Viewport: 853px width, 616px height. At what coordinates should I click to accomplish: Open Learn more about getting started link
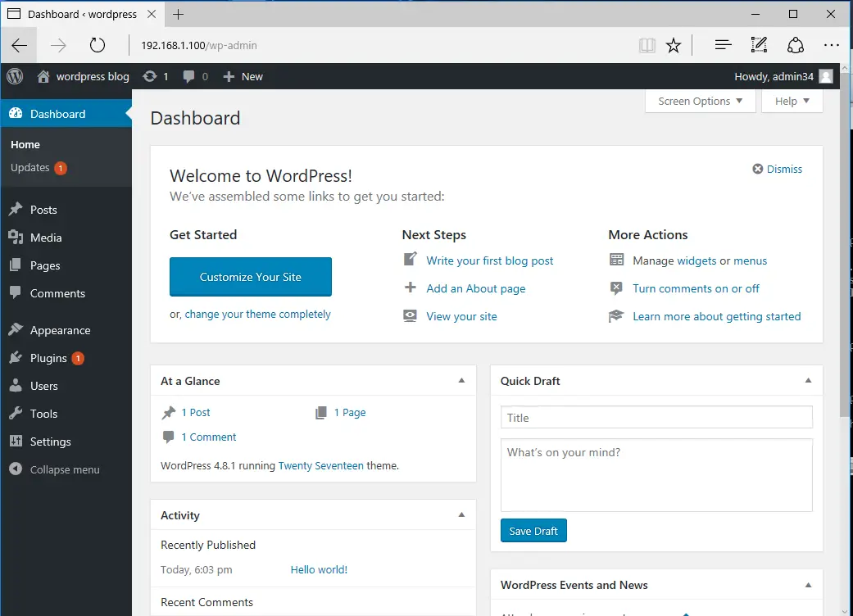[x=716, y=316]
